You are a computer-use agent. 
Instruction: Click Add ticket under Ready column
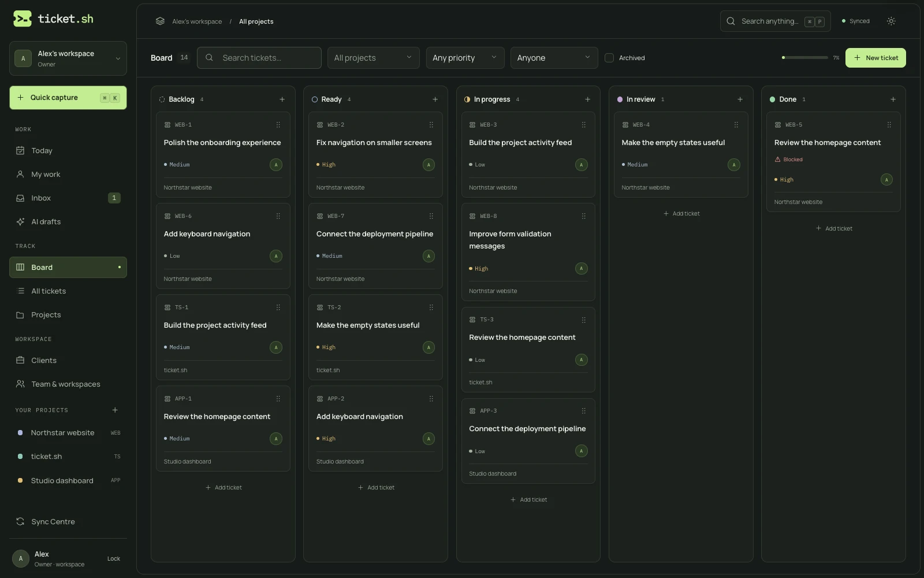point(376,488)
